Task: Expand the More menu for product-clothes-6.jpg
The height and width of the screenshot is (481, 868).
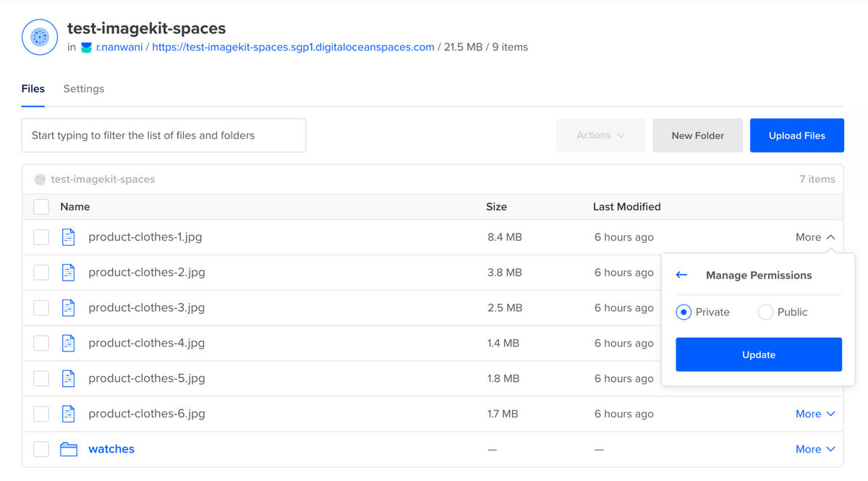Action: click(815, 414)
